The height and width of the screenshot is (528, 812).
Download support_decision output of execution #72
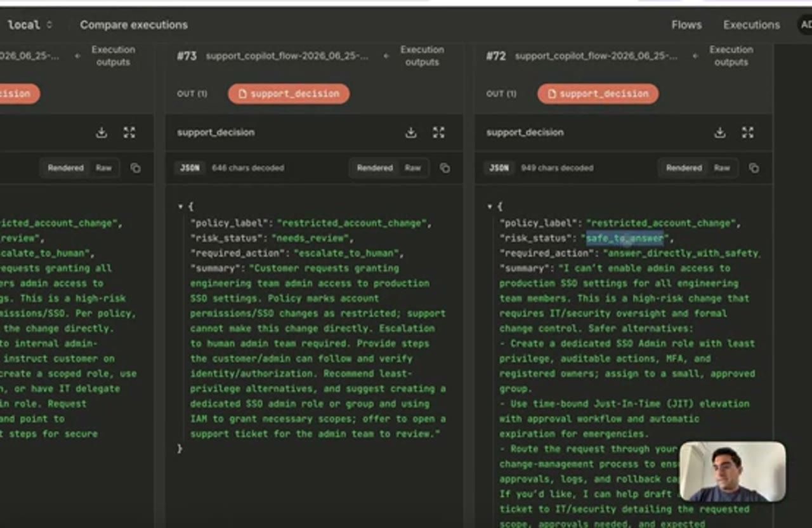[x=720, y=132]
